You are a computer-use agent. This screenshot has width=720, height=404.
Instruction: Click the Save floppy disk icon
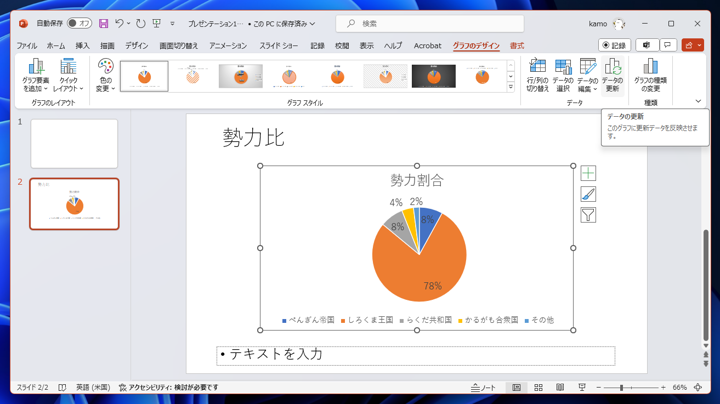104,23
